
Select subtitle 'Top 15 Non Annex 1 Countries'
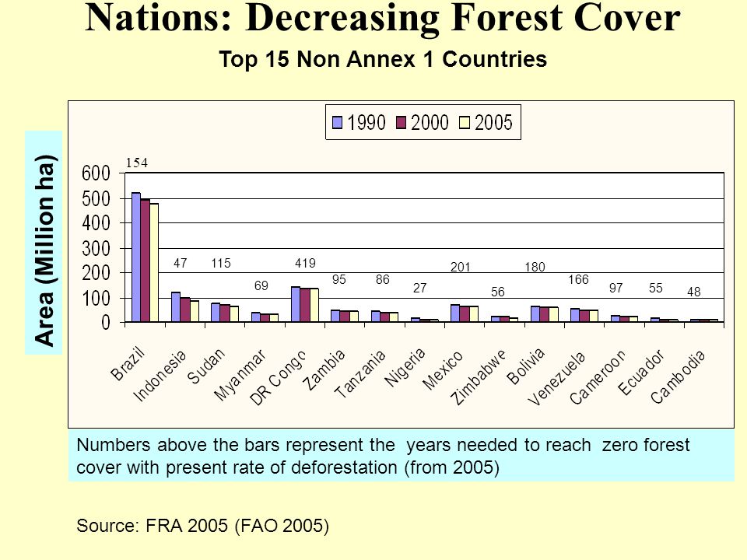(x=383, y=60)
